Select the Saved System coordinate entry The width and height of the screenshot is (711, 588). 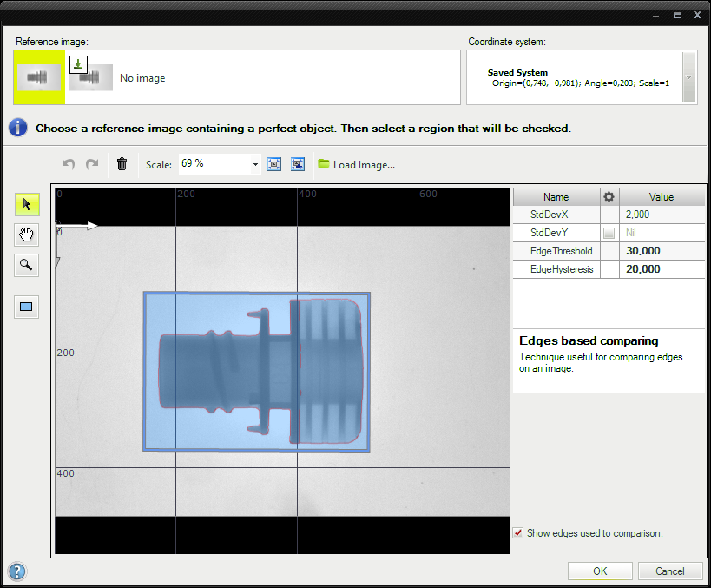[578, 77]
